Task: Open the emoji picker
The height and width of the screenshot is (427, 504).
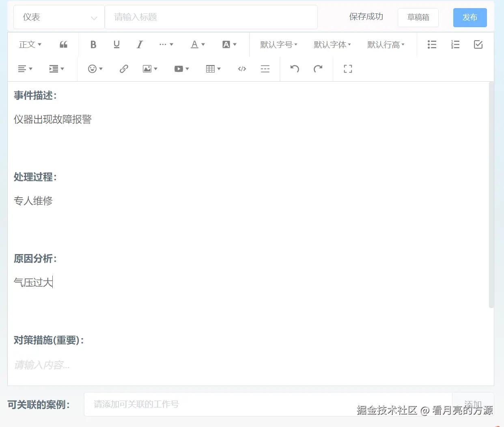Action: [x=96, y=69]
